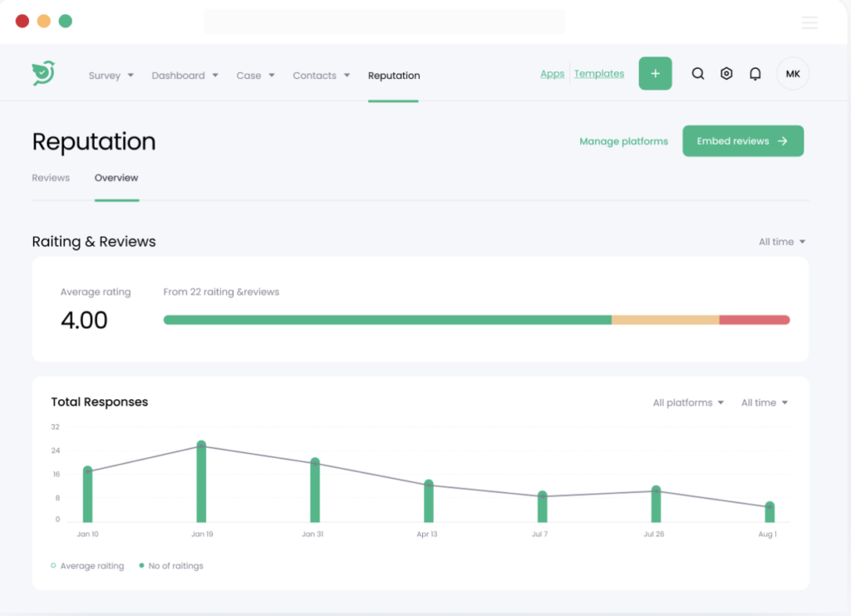The image size is (851, 616).
Task: Open the browser hamburger menu
Action: coord(809,22)
